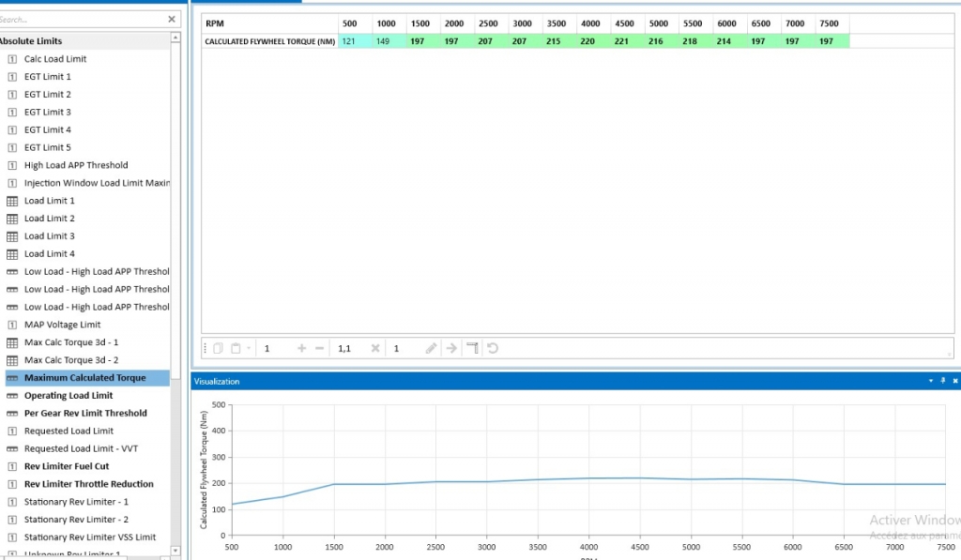Open Max Calc Torque 3d - 1
This screenshot has height=560, width=961.
click(71, 342)
